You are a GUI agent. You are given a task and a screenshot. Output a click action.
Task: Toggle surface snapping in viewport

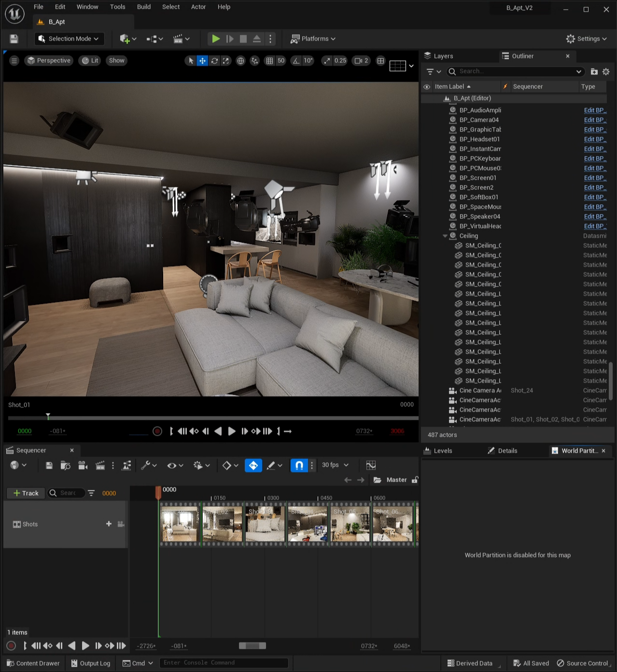click(254, 61)
